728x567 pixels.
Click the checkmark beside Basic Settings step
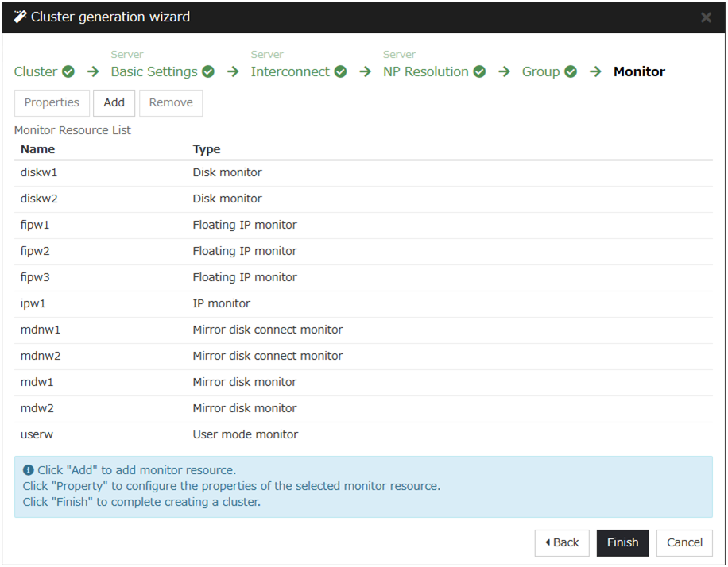point(208,71)
